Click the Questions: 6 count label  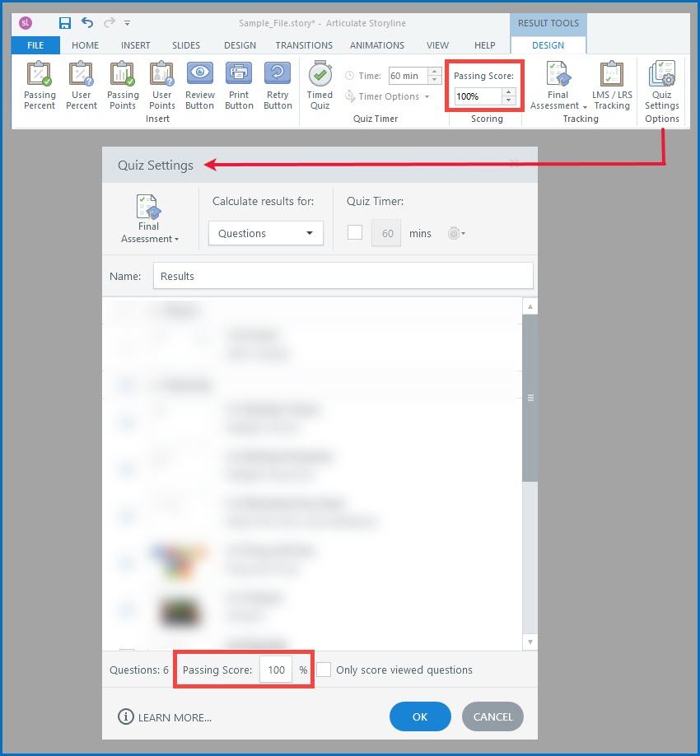click(139, 670)
